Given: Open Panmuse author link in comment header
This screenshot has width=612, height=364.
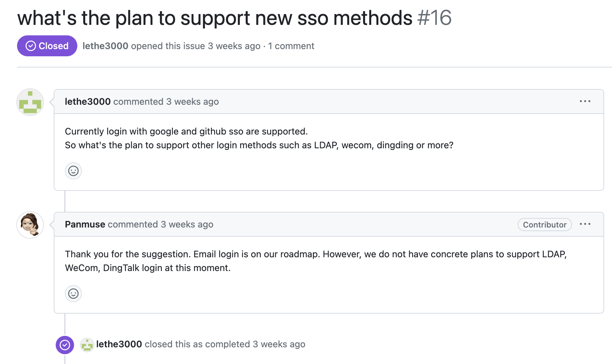Looking at the screenshot, I should pos(85,224).
